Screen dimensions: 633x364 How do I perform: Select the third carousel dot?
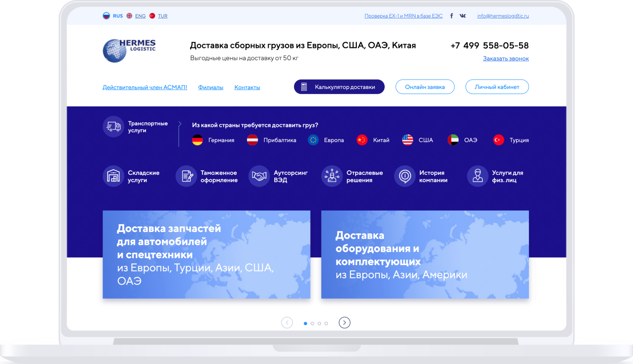(x=319, y=324)
